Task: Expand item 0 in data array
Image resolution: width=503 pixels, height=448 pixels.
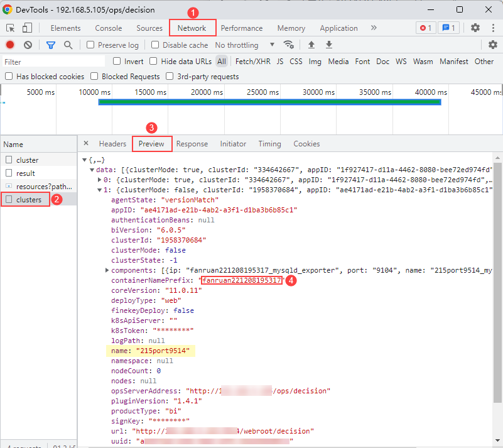Action: pos(99,180)
